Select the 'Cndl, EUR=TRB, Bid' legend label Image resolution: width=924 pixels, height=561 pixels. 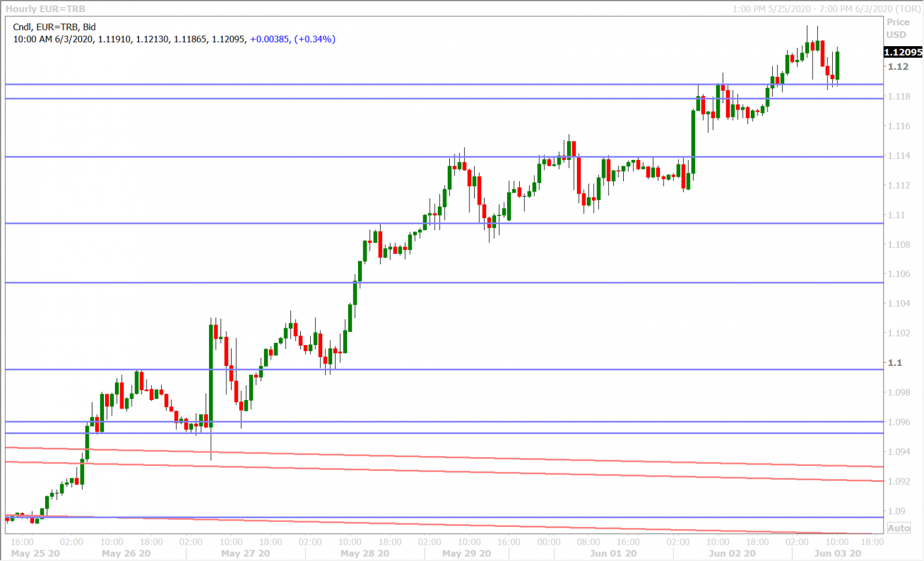pos(54,27)
